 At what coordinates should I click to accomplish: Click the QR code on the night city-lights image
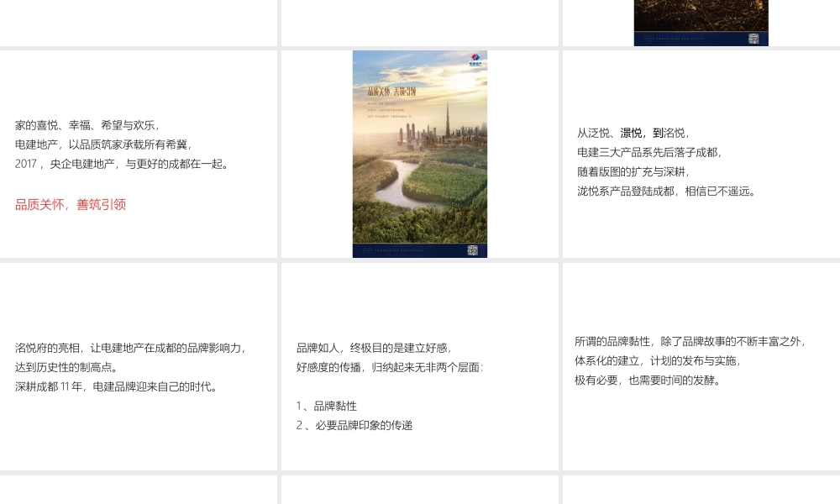(753, 39)
